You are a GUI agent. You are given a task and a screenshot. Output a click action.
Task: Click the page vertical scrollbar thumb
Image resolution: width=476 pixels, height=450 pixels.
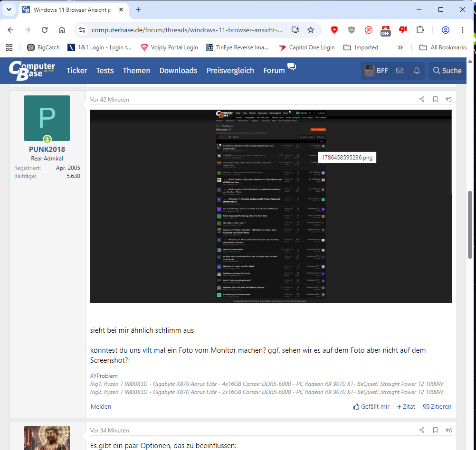[470, 225]
